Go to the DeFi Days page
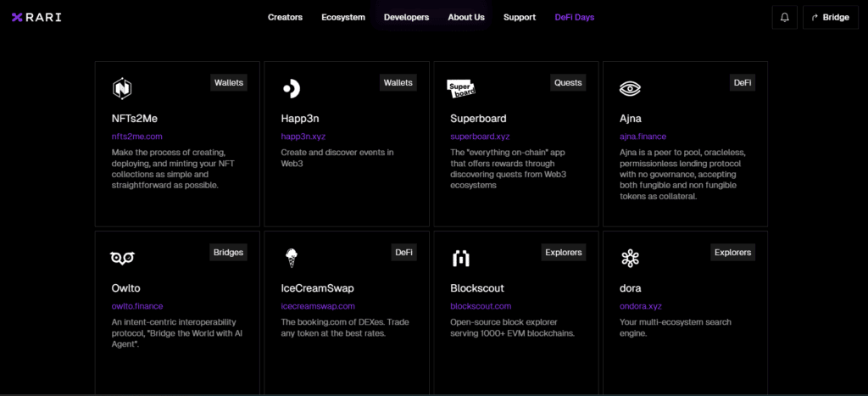Viewport: 868px width, 396px height. coord(575,17)
